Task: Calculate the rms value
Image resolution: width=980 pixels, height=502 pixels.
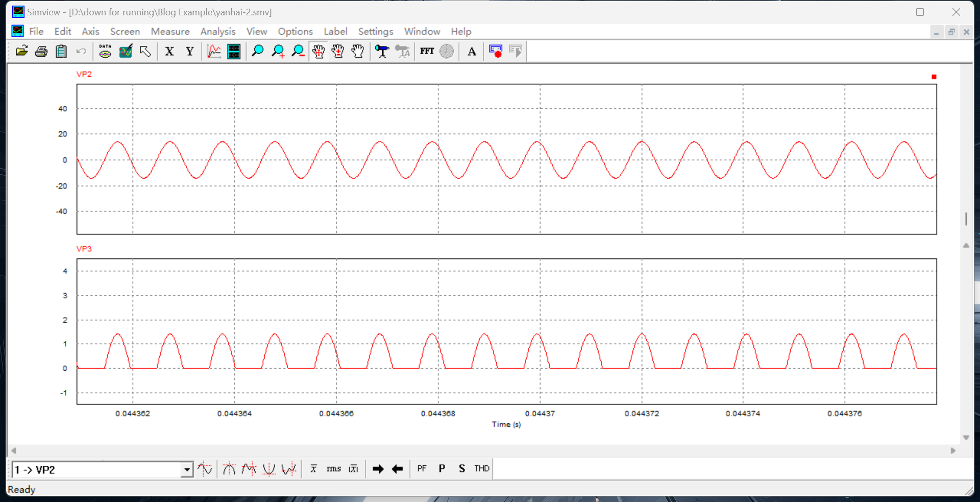Action: 334,469
